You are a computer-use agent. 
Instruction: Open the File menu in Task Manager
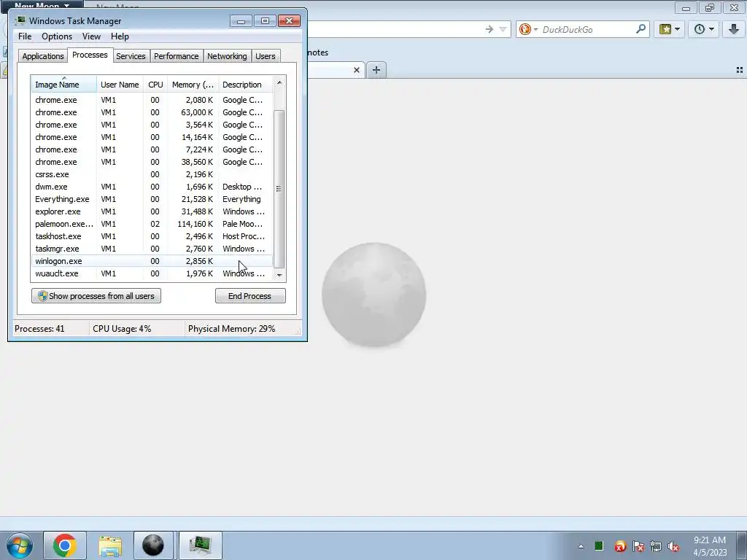click(25, 36)
